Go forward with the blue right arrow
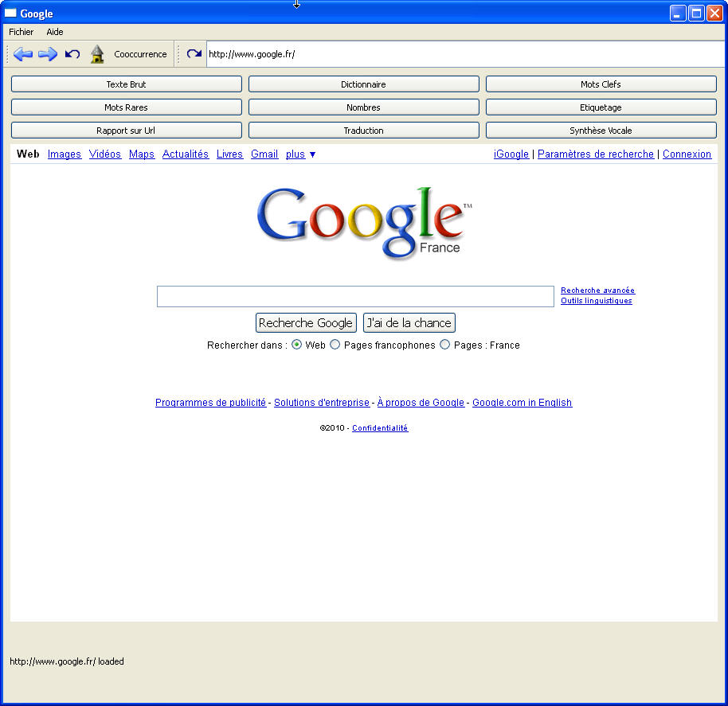 pos(48,54)
